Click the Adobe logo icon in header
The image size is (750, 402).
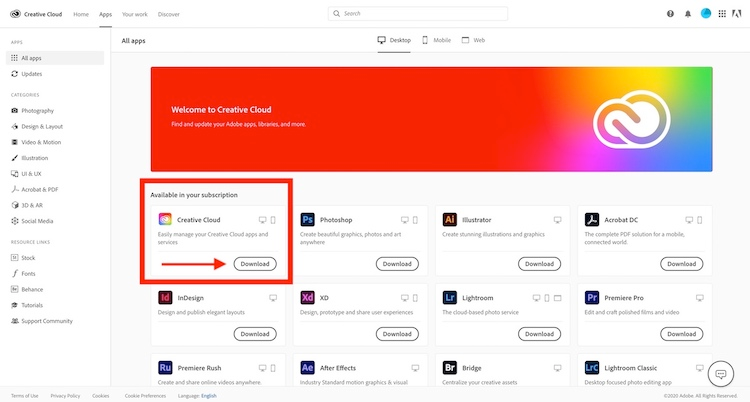[737, 14]
